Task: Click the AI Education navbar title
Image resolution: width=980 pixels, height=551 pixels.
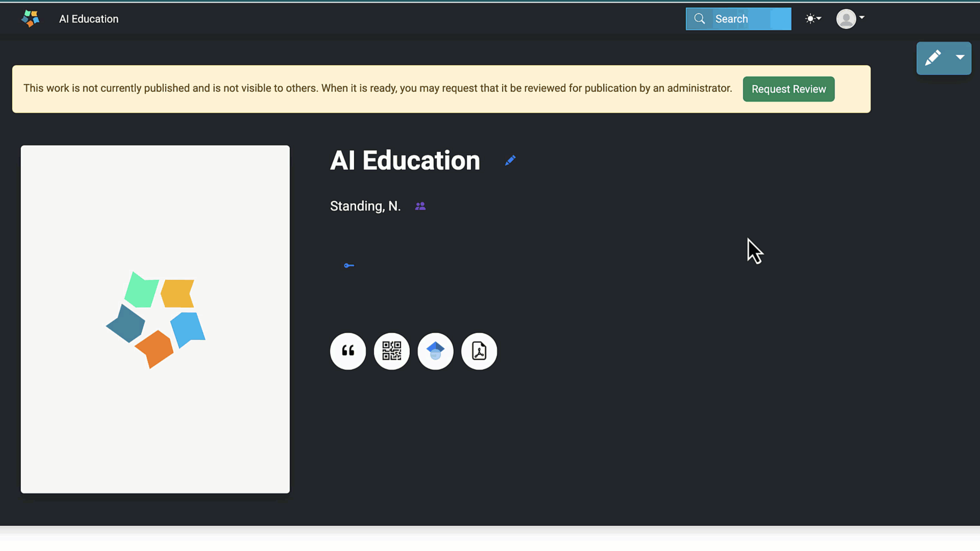Action: point(89,19)
